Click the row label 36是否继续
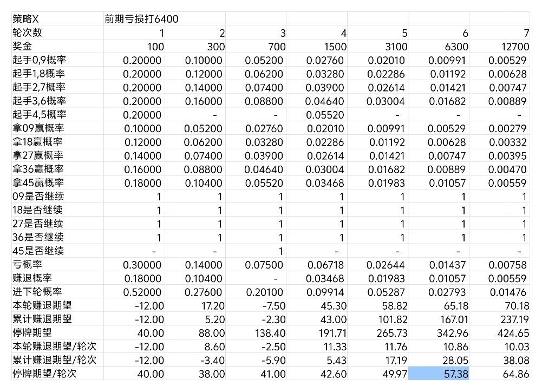 [38, 237]
